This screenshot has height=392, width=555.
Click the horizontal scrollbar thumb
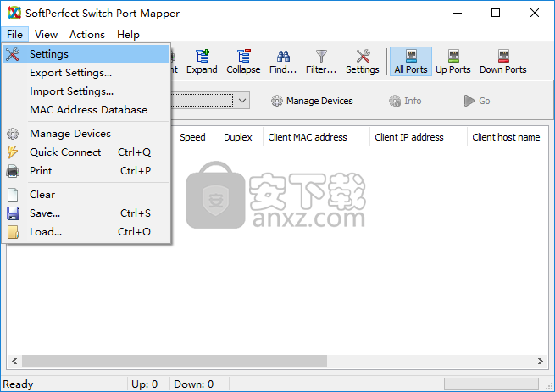pos(175,362)
